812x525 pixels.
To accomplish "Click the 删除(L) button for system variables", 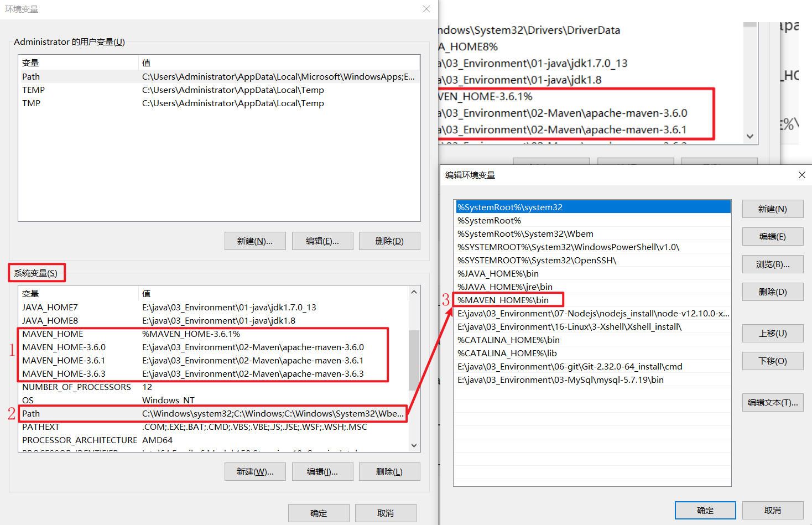I will (389, 471).
